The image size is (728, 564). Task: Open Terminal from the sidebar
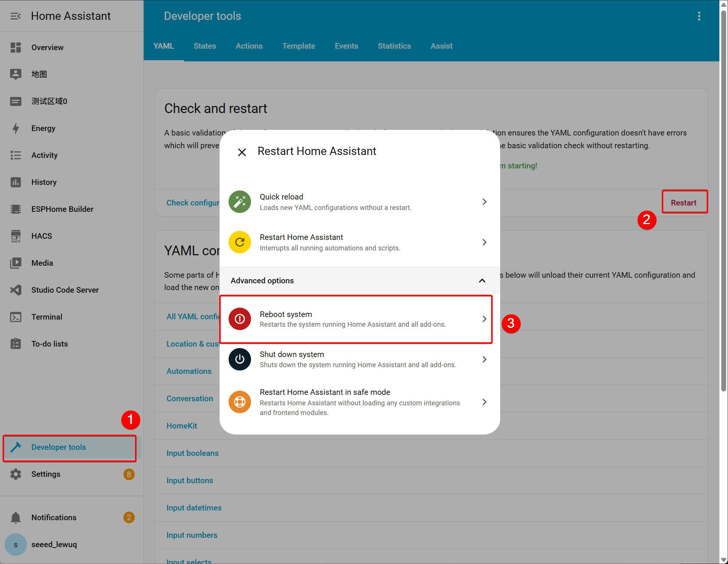46,317
